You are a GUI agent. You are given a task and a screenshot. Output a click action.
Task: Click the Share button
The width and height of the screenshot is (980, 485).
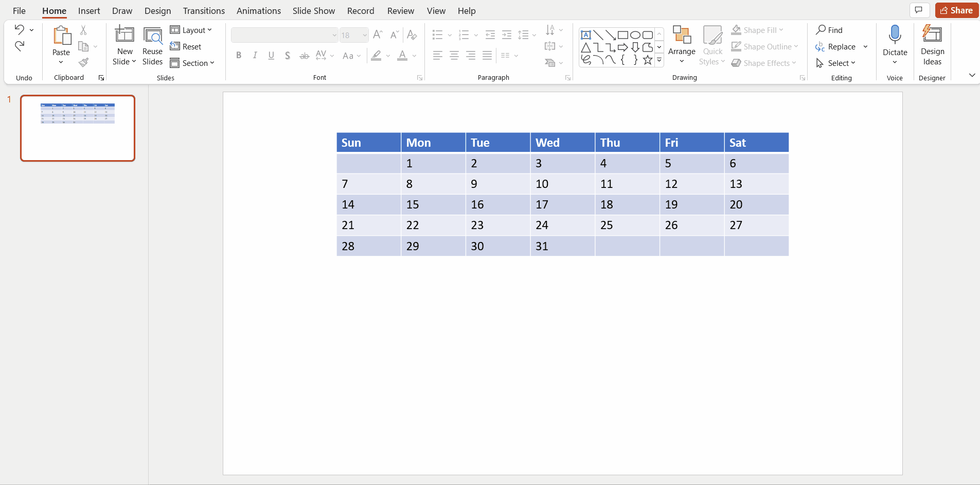click(x=956, y=10)
